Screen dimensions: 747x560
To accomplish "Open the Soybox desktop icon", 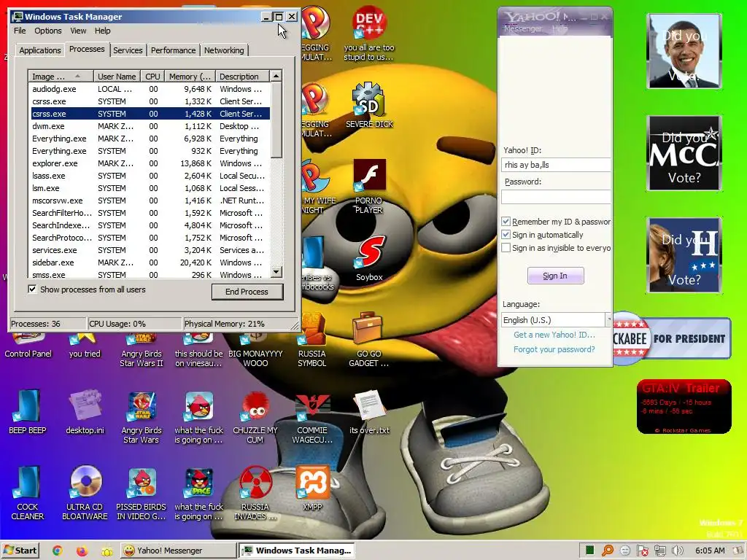I will click(x=369, y=257).
